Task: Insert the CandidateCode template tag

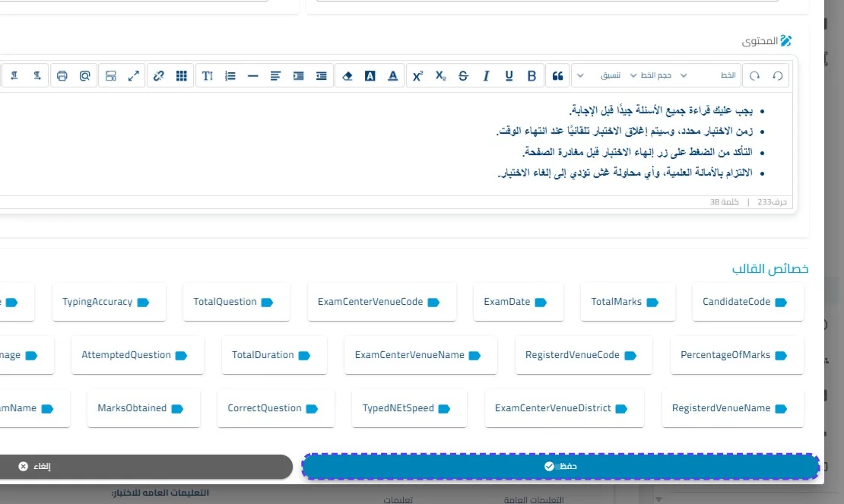Action: 747,302
